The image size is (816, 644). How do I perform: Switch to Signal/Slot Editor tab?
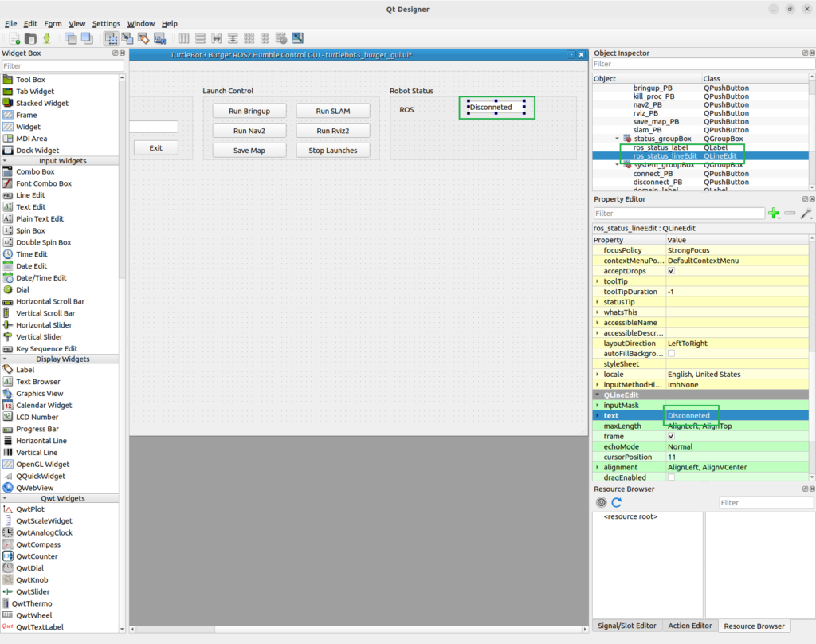626,626
